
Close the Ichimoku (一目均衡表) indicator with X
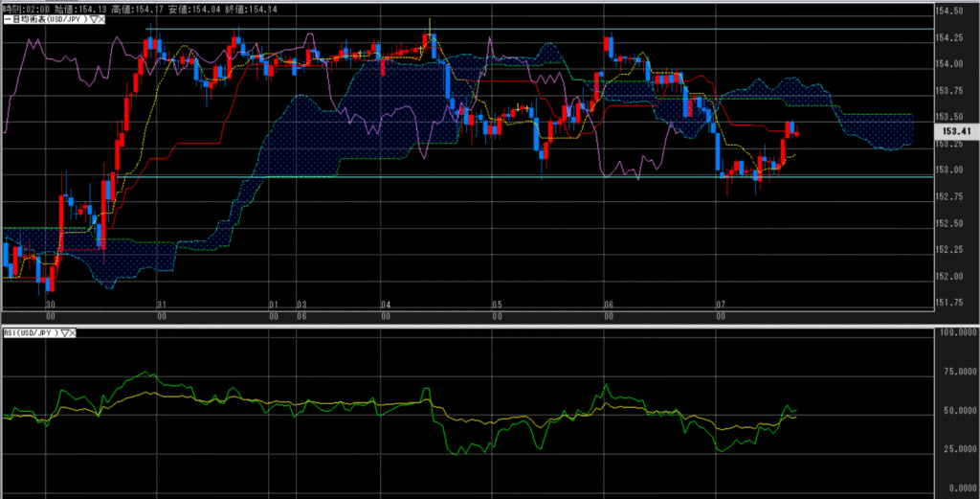click(x=102, y=20)
